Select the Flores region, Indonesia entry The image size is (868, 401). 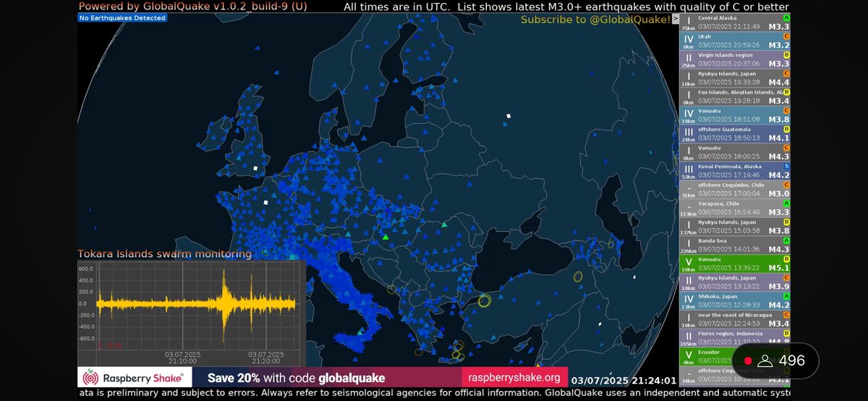(735, 338)
